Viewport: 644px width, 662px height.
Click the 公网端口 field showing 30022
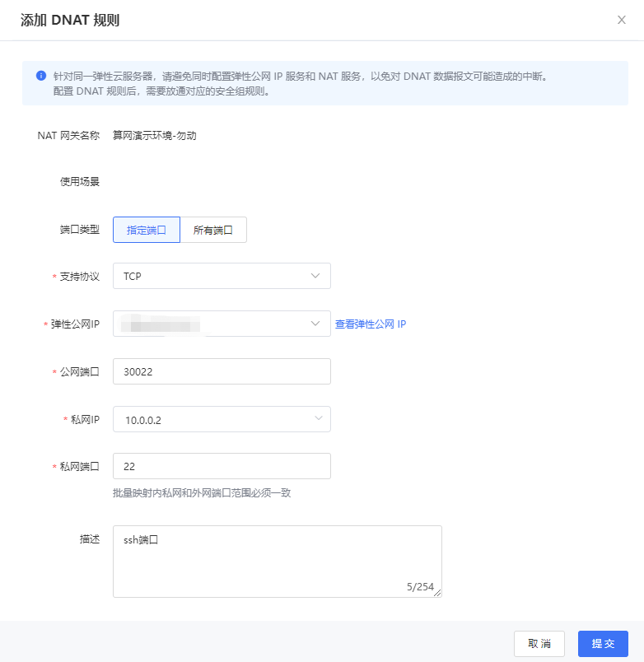point(222,371)
